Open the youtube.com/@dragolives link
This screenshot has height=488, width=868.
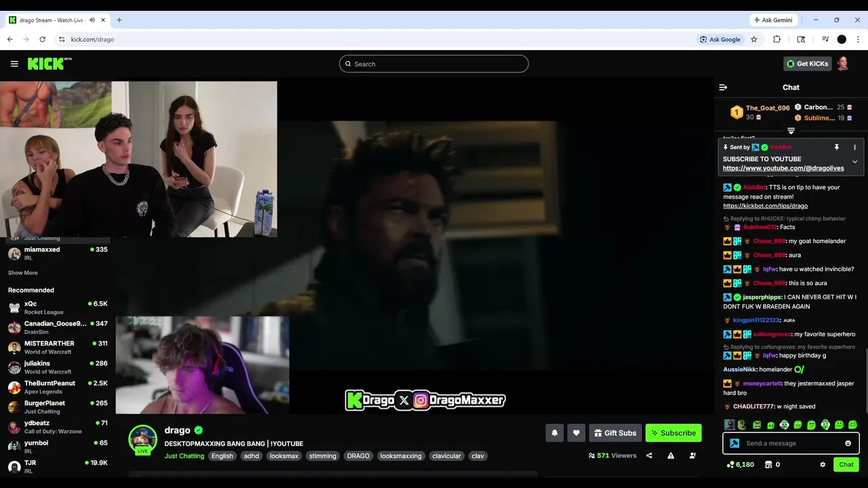[x=783, y=168]
